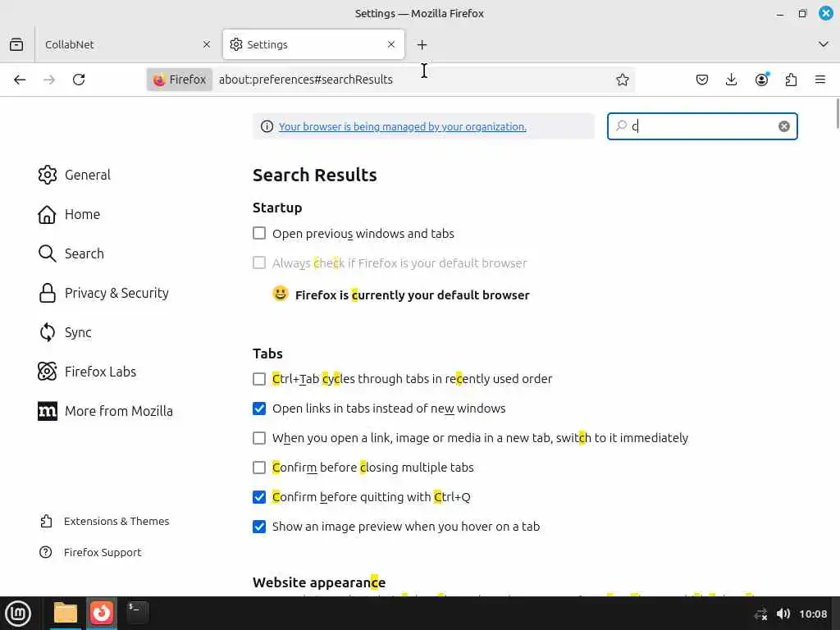Toggle Always check default browser checkbox
Viewport: 840px width, 630px height.
coord(259,262)
